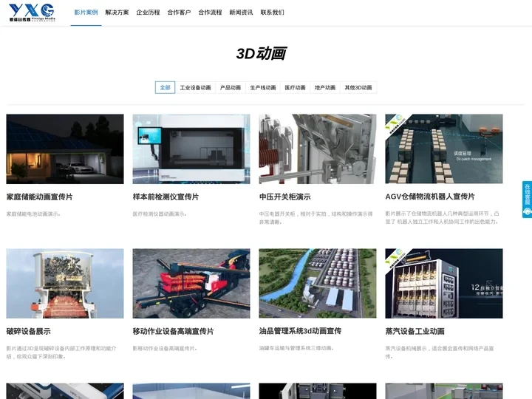Image resolution: width=532 pixels, height=399 pixels.
Task: Open the 样本前检测仪 machine thumbnail
Action: (191, 149)
